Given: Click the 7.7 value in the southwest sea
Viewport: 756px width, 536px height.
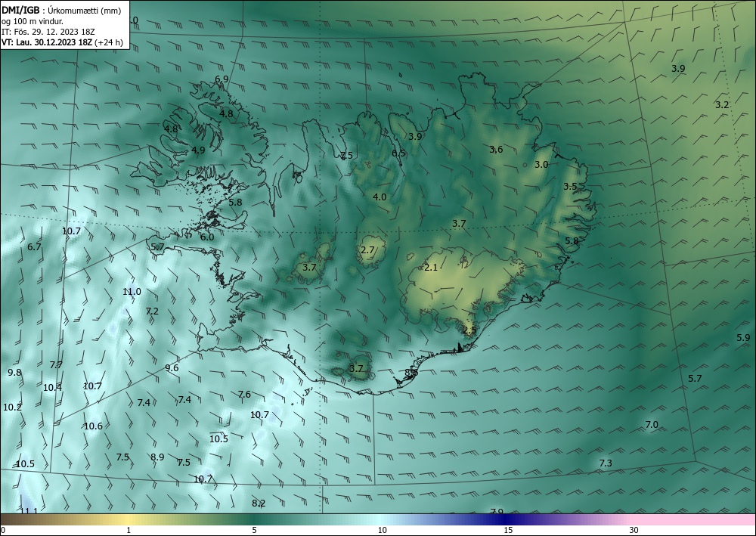Looking at the screenshot, I should tap(56, 365).
